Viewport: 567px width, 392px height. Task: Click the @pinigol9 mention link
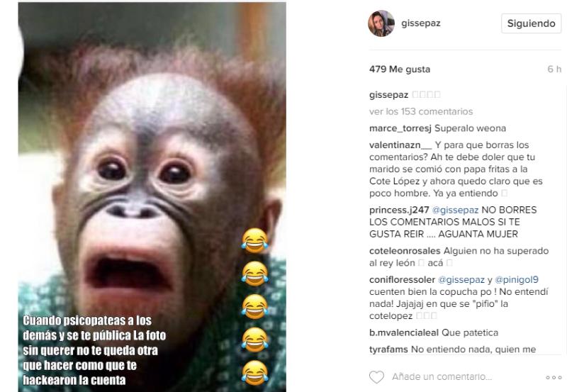pyautogui.click(x=517, y=280)
